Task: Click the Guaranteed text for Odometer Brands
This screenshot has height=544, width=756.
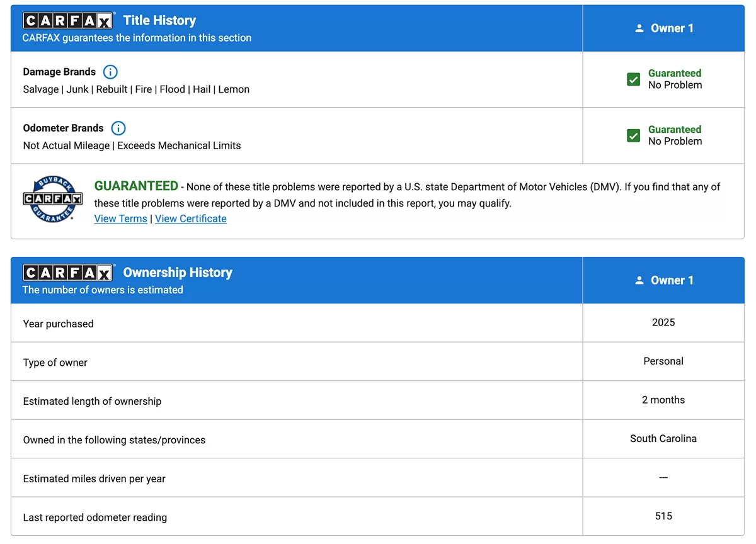Action: tap(674, 130)
